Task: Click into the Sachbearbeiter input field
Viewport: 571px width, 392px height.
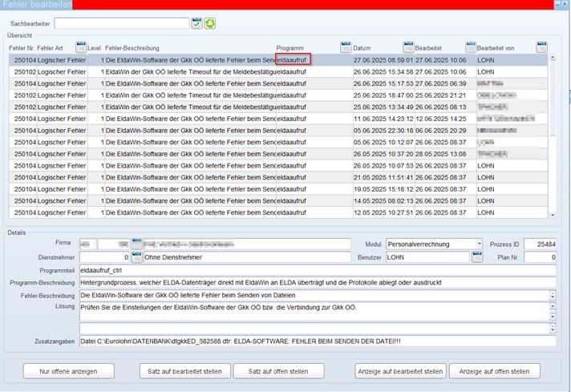Action: pyautogui.click(x=122, y=24)
